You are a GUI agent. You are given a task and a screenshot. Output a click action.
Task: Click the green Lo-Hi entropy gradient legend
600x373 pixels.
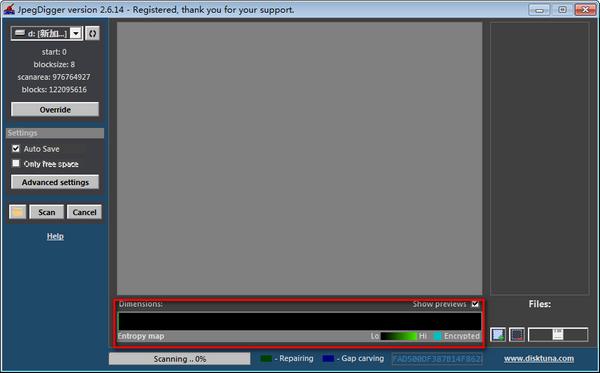[398, 336]
